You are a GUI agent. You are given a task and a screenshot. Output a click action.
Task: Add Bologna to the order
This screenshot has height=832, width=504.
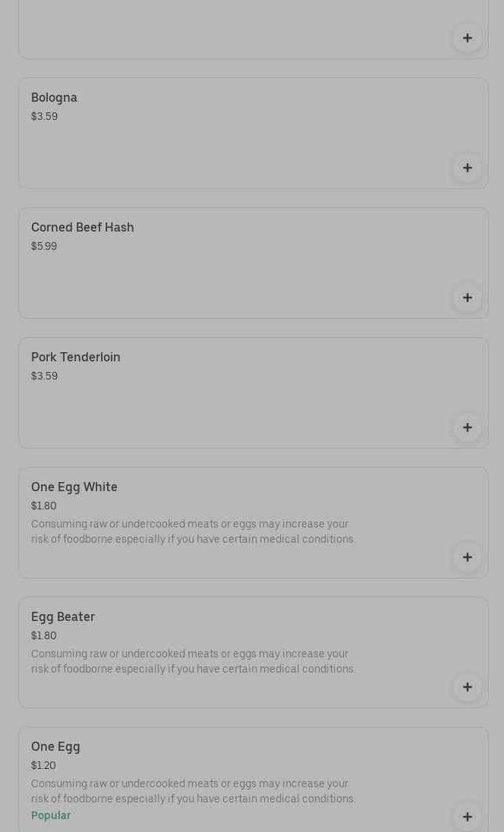[467, 168]
